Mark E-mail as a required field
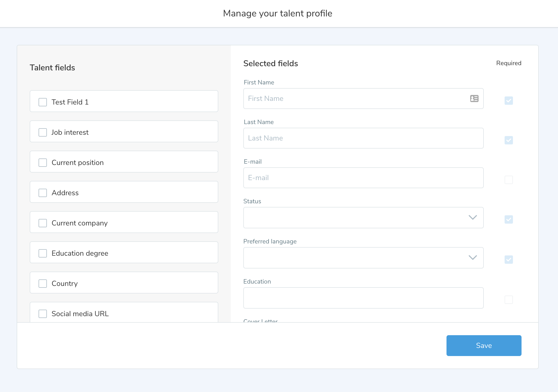Screen dimensions: 558x392 tap(509, 180)
